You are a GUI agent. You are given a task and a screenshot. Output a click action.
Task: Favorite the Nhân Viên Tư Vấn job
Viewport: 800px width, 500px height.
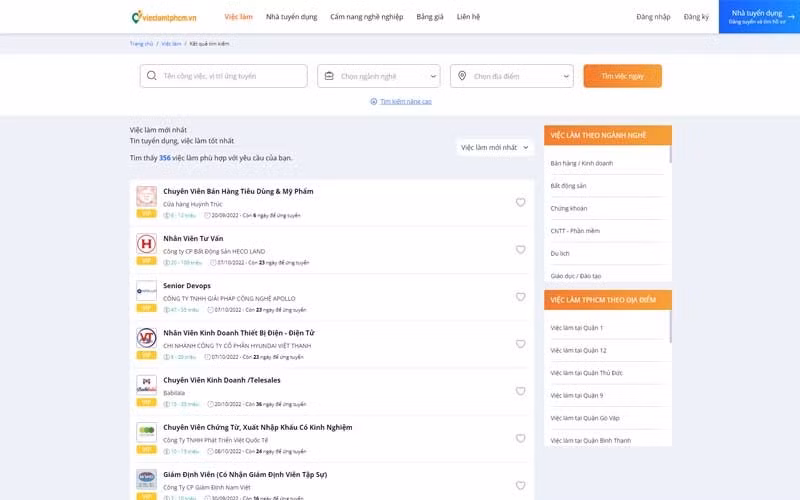pyautogui.click(x=520, y=249)
